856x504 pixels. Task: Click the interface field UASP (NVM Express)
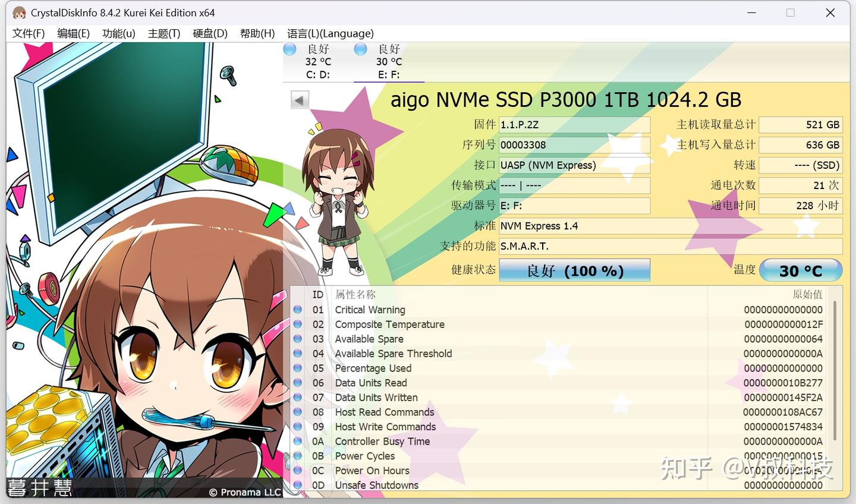click(575, 165)
